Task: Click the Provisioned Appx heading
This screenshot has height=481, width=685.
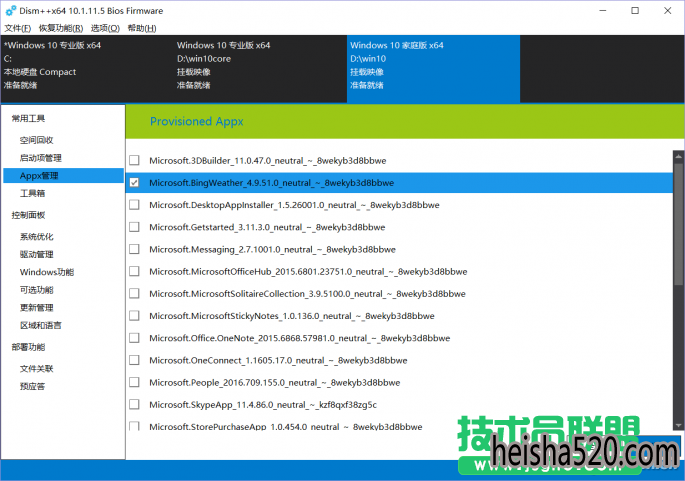Action: tap(197, 121)
